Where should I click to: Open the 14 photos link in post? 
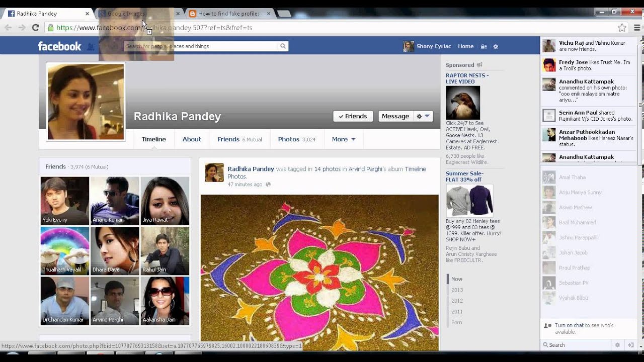pyautogui.click(x=328, y=169)
